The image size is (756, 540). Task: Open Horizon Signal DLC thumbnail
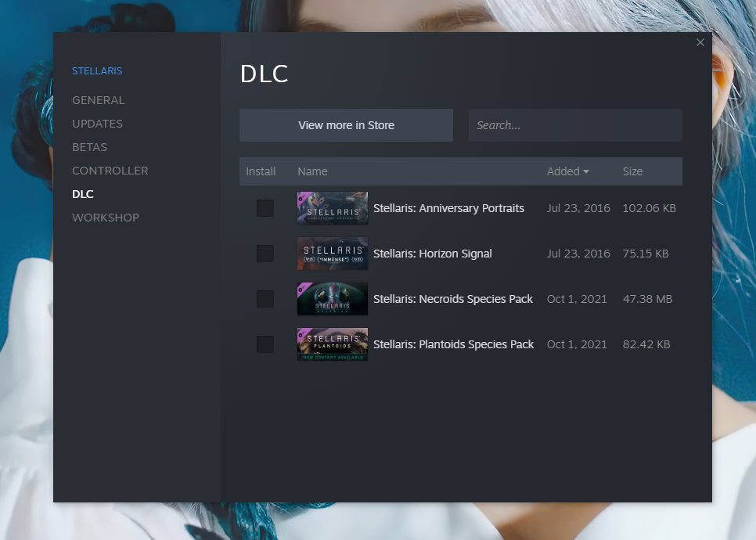click(333, 254)
